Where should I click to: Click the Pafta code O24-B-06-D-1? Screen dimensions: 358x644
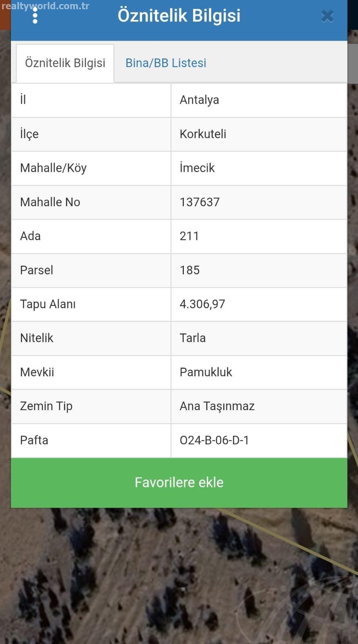214,440
